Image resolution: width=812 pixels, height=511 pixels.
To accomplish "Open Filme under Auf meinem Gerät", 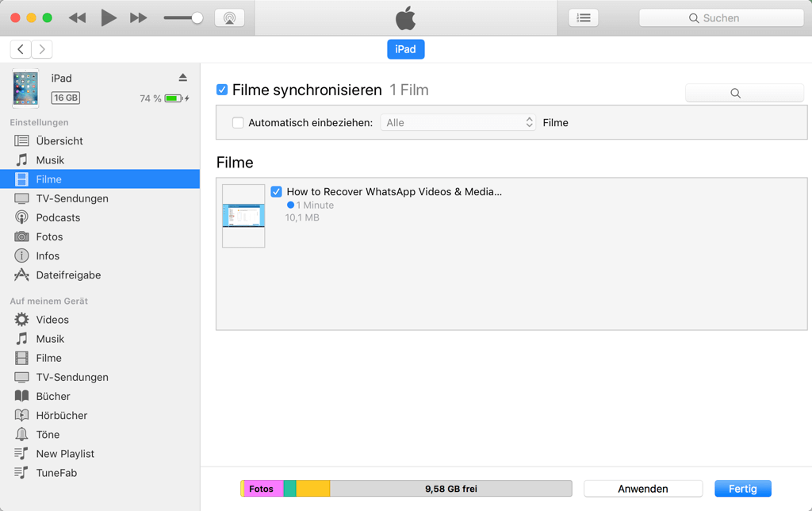I will coord(100,358).
